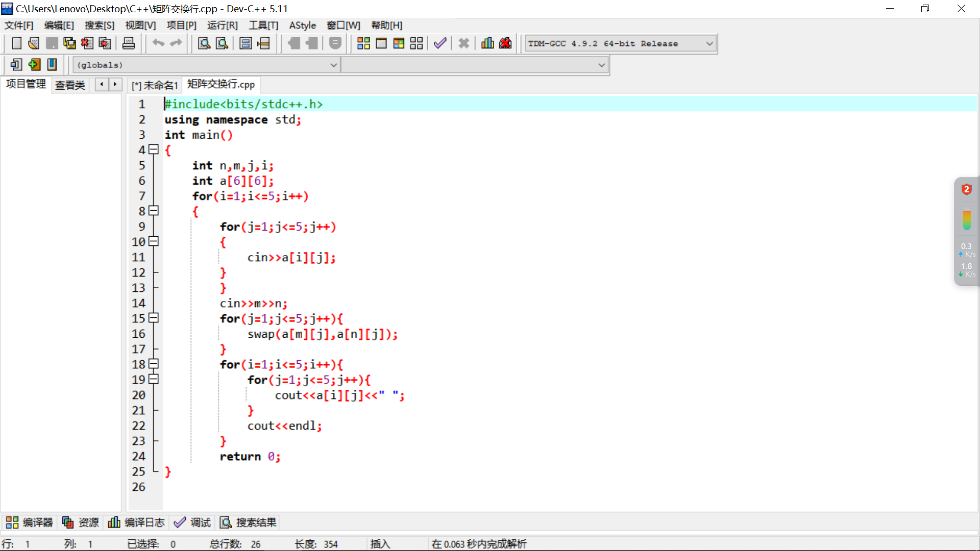Click the right tab scroll arrow
The height and width of the screenshot is (551, 980).
[x=115, y=84]
